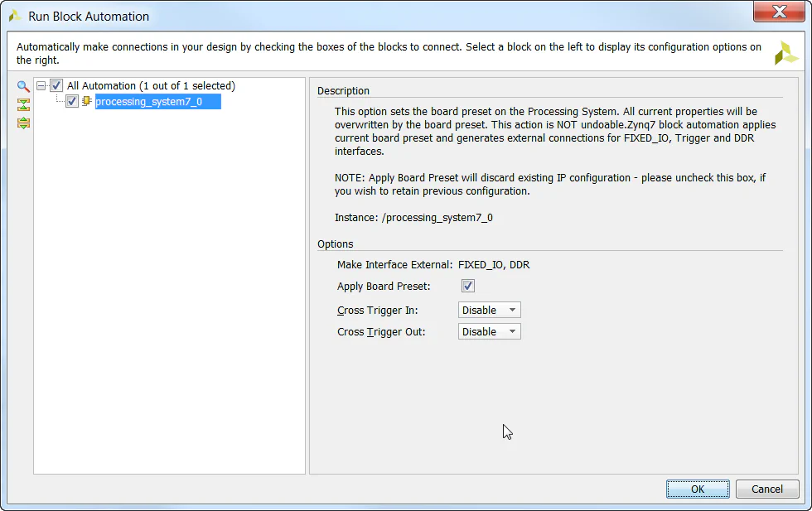
Task: Click the checkmark icon in Apply Board Preset
Action: (467, 285)
